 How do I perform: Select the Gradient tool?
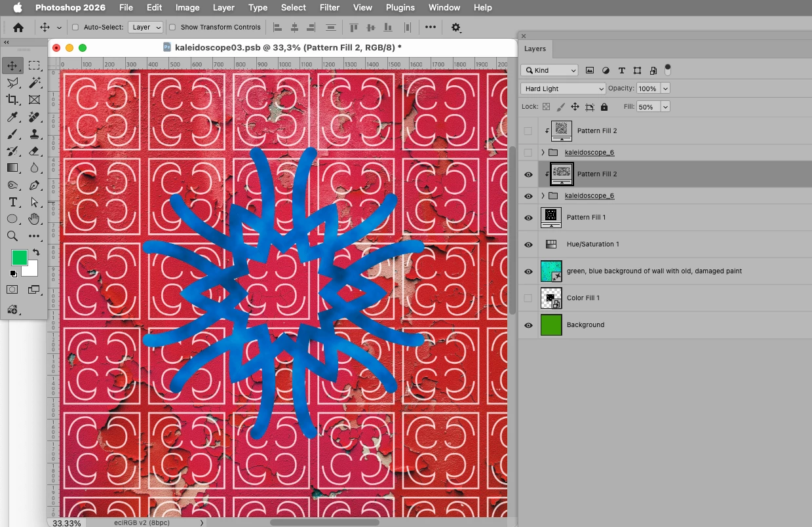point(12,168)
